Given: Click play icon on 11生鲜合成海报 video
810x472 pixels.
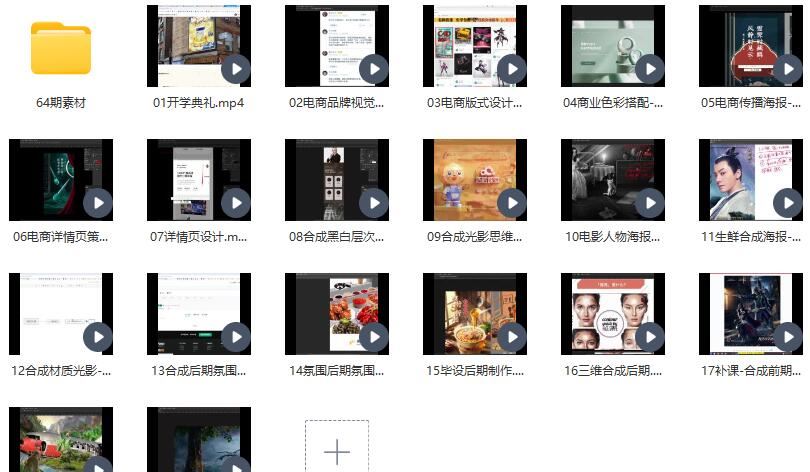Looking at the screenshot, I should [x=788, y=203].
